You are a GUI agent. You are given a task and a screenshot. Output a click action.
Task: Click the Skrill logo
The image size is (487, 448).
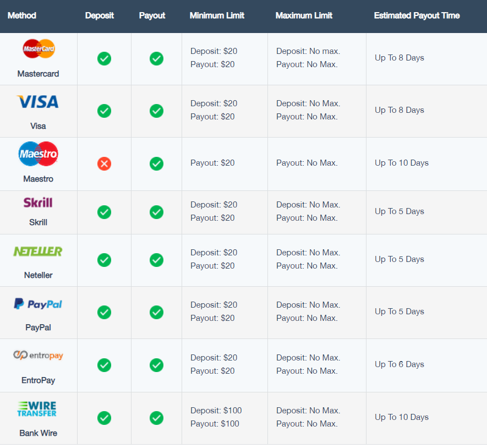[x=38, y=203]
